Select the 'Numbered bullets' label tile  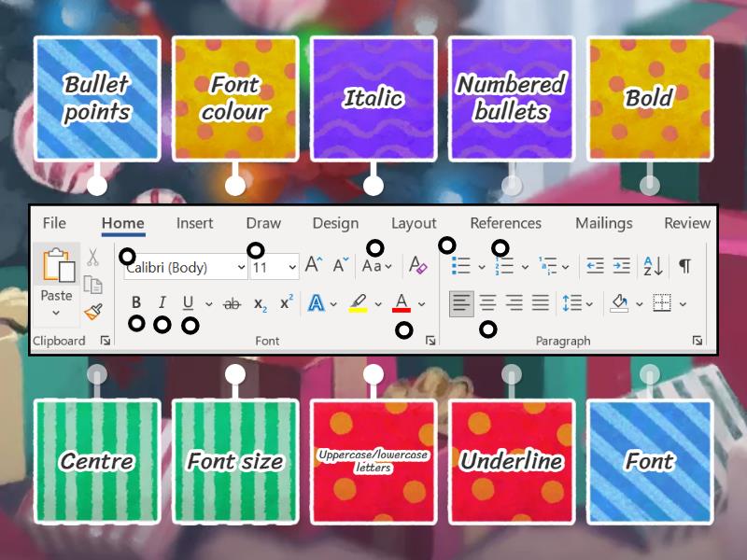[x=511, y=99]
